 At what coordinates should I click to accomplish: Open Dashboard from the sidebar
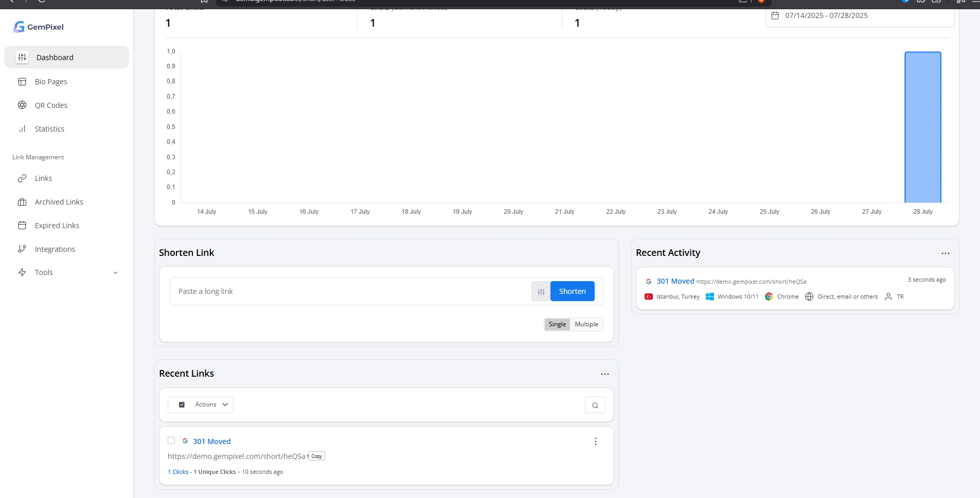pos(66,57)
